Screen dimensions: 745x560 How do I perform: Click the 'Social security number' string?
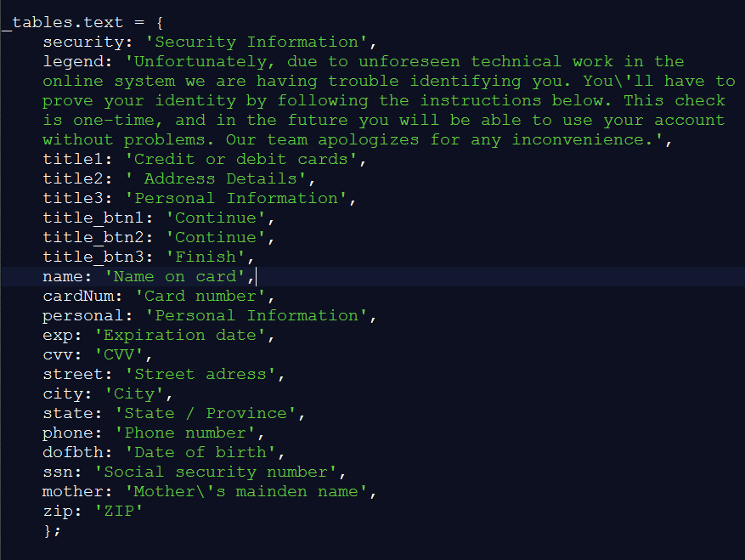pyautogui.click(x=220, y=472)
